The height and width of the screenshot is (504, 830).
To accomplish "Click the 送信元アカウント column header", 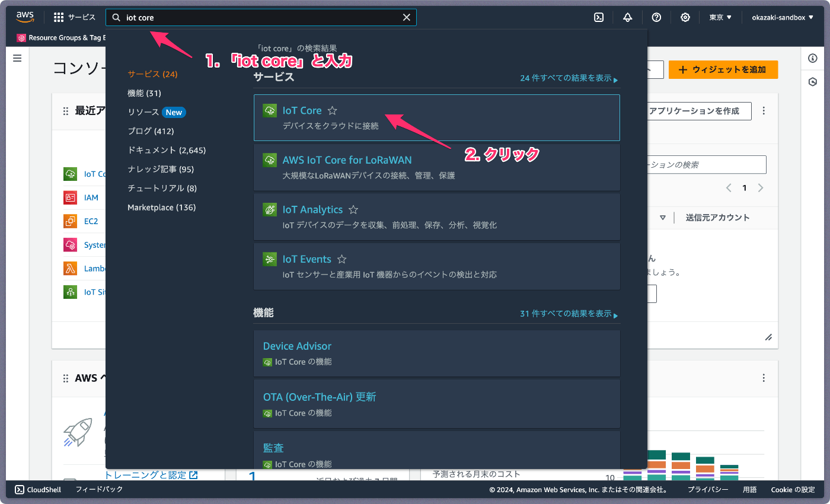I will 717,218.
